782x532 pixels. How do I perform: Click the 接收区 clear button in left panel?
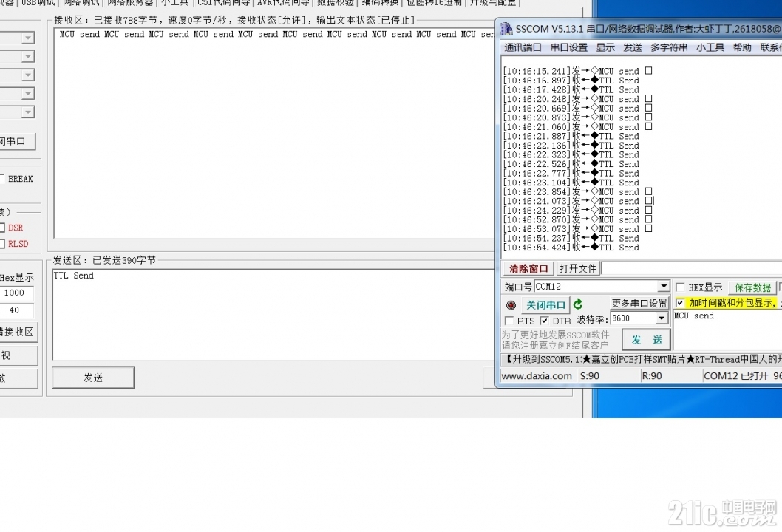coord(18,332)
